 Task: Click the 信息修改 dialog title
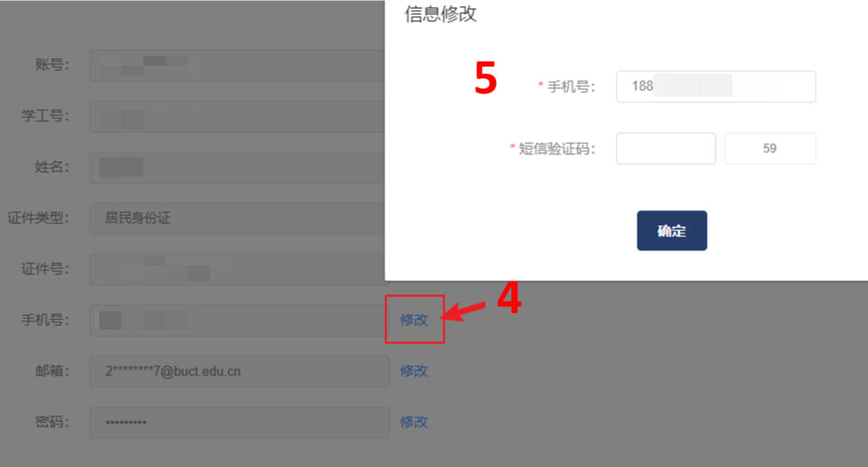point(441,14)
